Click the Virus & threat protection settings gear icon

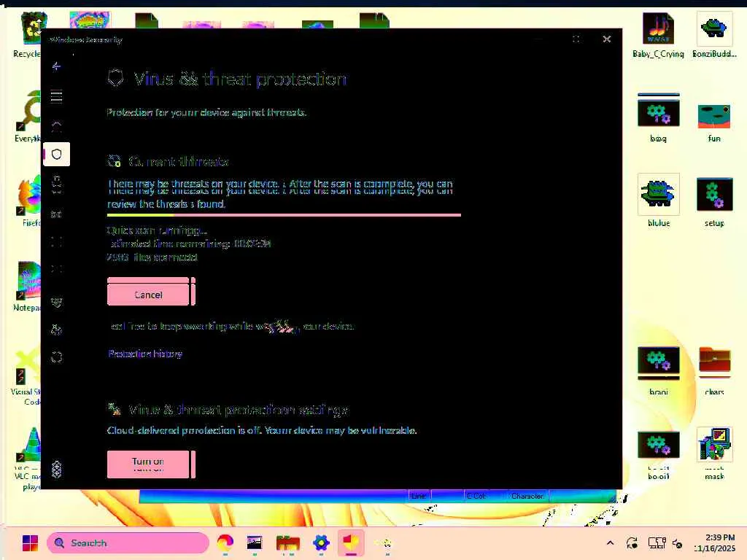[x=115, y=409]
